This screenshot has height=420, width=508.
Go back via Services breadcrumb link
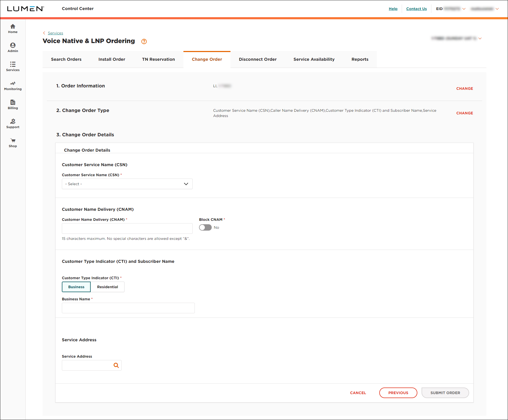click(56, 33)
